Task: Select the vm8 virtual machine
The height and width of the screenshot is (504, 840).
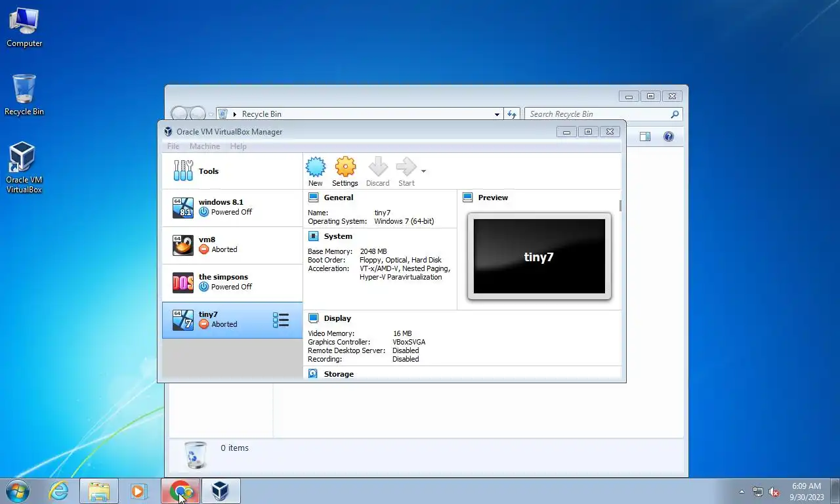Action: click(x=232, y=245)
